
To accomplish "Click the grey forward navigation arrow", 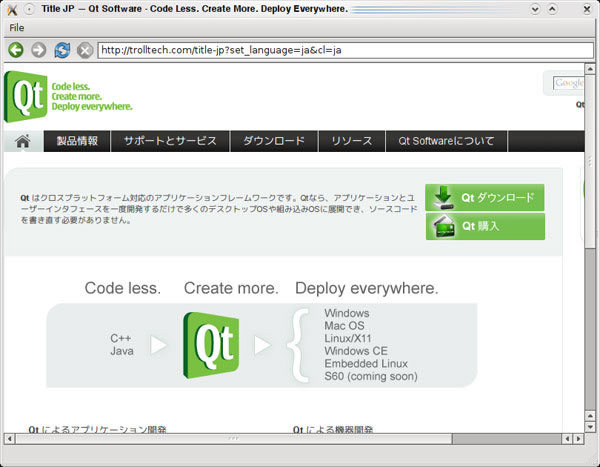I will (x=39, y=50).
